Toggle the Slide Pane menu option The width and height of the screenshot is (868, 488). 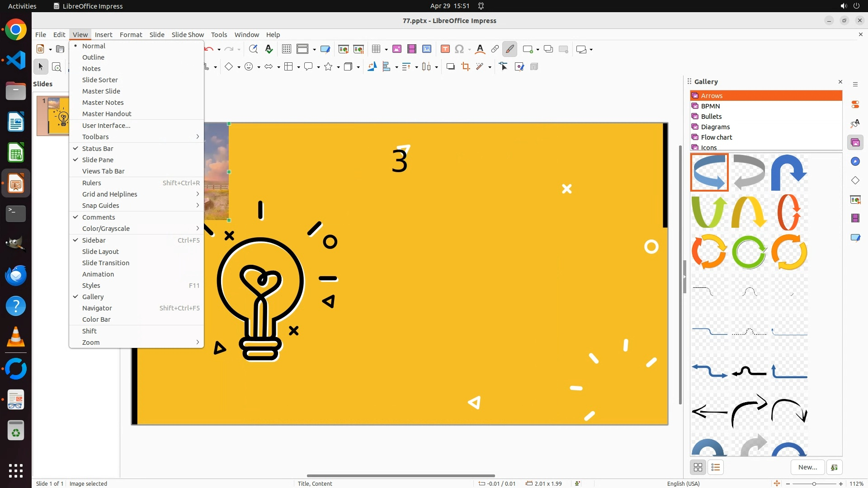coord(98,160)
